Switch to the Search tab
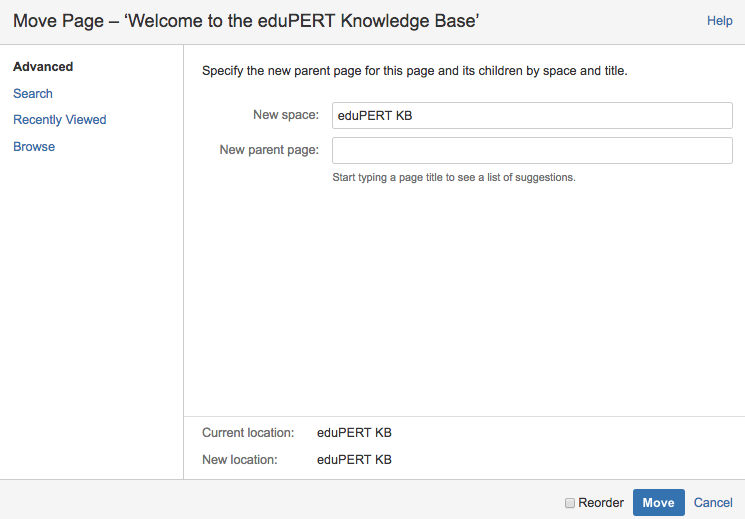Viewport: 745px width, 519px height. 33,94
